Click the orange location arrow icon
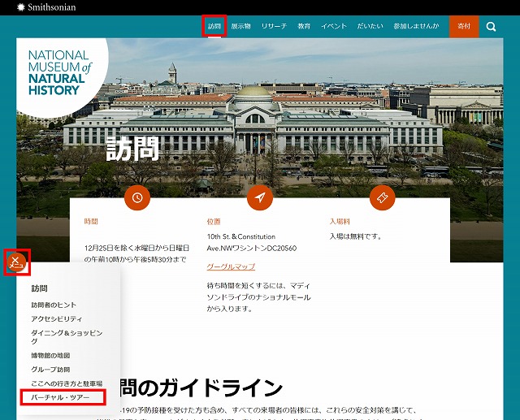 coord(260,197)
